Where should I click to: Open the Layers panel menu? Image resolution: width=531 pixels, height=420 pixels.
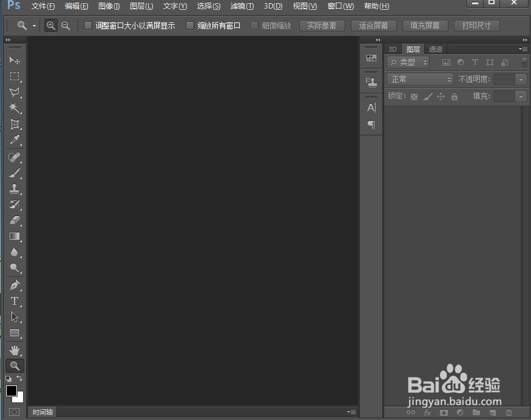tap(524, 49)
